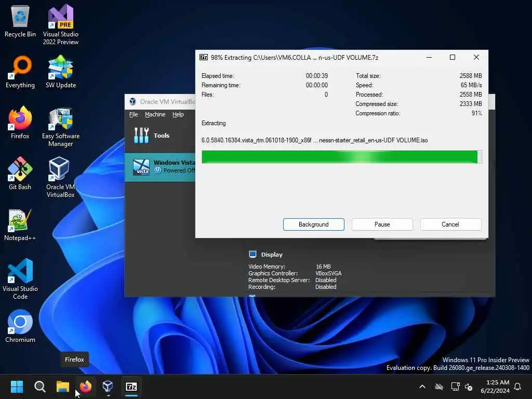Switch to VirtualBox via taskbar icon
532x399 pixels.
108,387
